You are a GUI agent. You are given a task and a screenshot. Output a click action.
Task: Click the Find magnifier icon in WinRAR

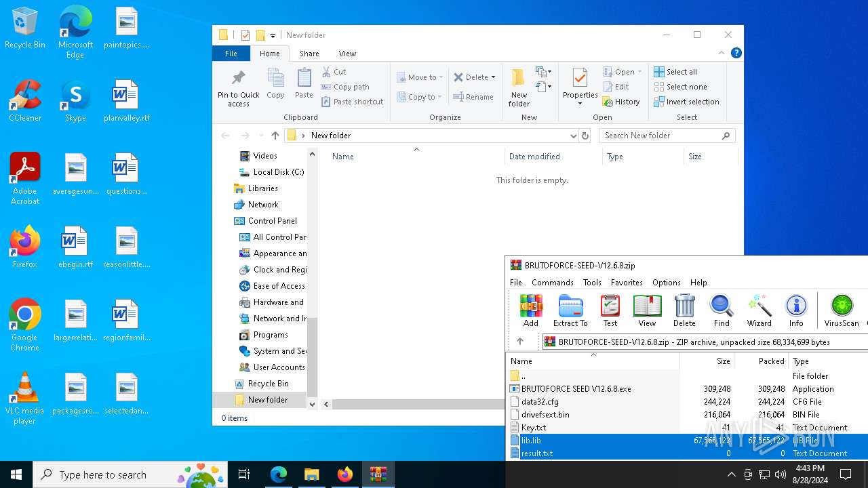(722, 311)
